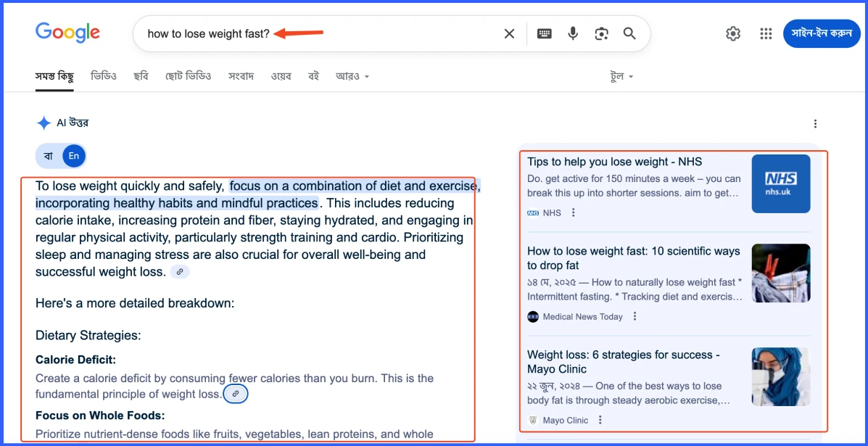868x446 pixels.
Task: Switch AI answer language to বা
Action: coord(49,156)
